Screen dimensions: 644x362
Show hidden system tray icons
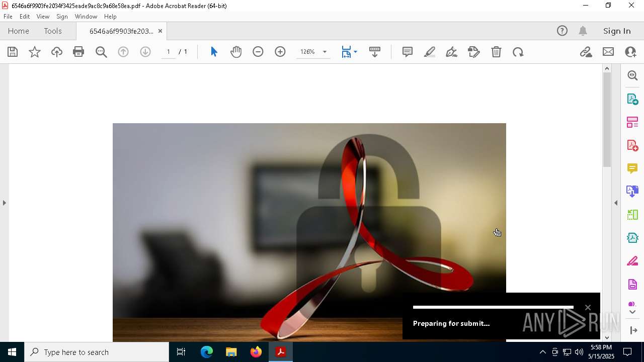[x=542, y=352]
